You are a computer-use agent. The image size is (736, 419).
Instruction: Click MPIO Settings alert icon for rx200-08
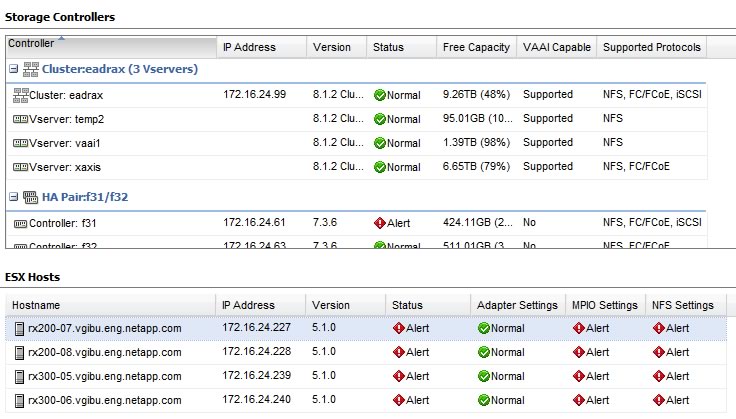tap(578, 352)
